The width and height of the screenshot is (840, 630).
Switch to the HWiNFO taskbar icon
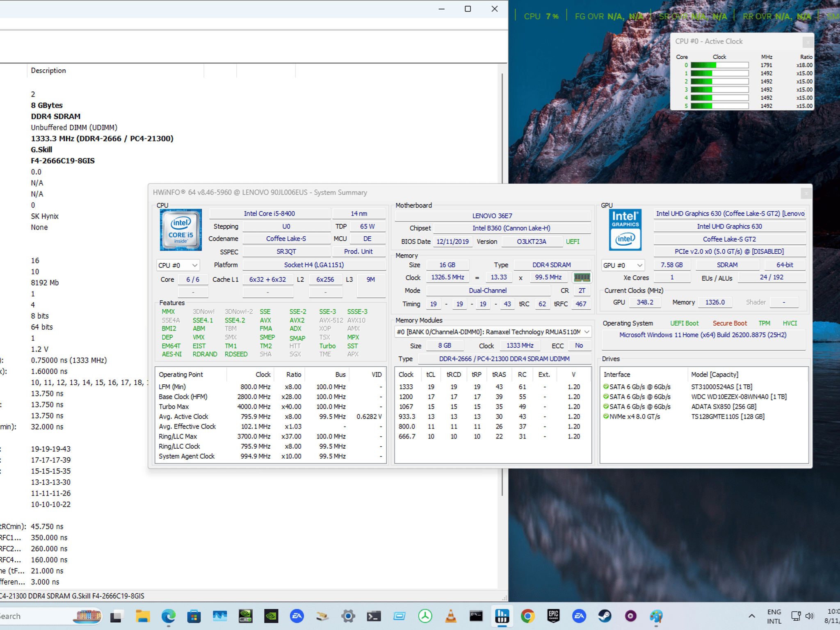tap(502, 616)
